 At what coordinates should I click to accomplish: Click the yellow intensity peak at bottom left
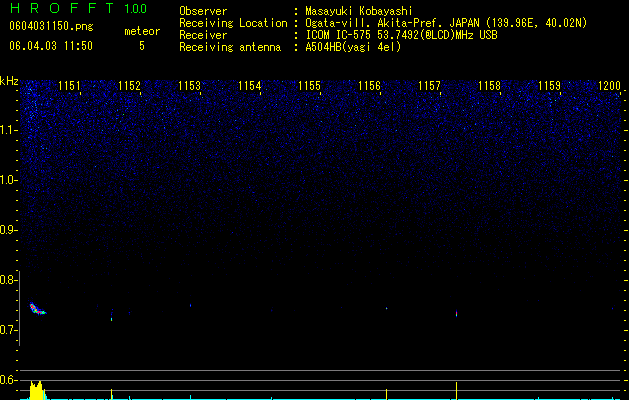coord(37,390)
